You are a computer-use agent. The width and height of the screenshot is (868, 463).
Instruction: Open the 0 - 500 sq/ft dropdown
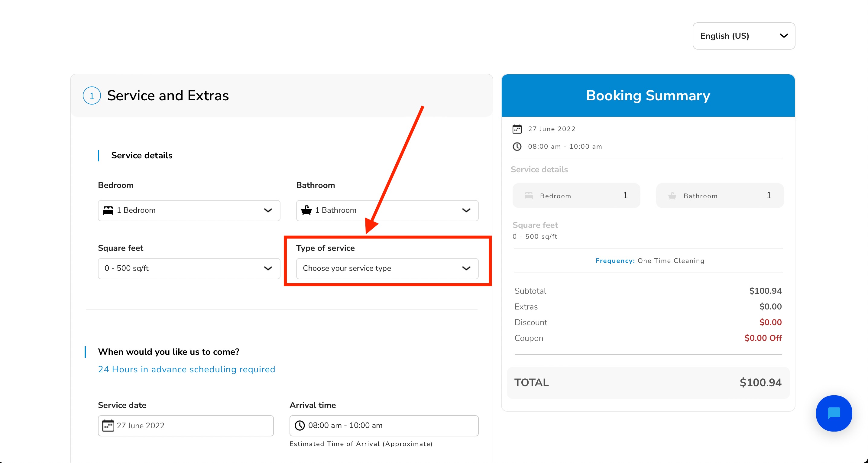189,269
